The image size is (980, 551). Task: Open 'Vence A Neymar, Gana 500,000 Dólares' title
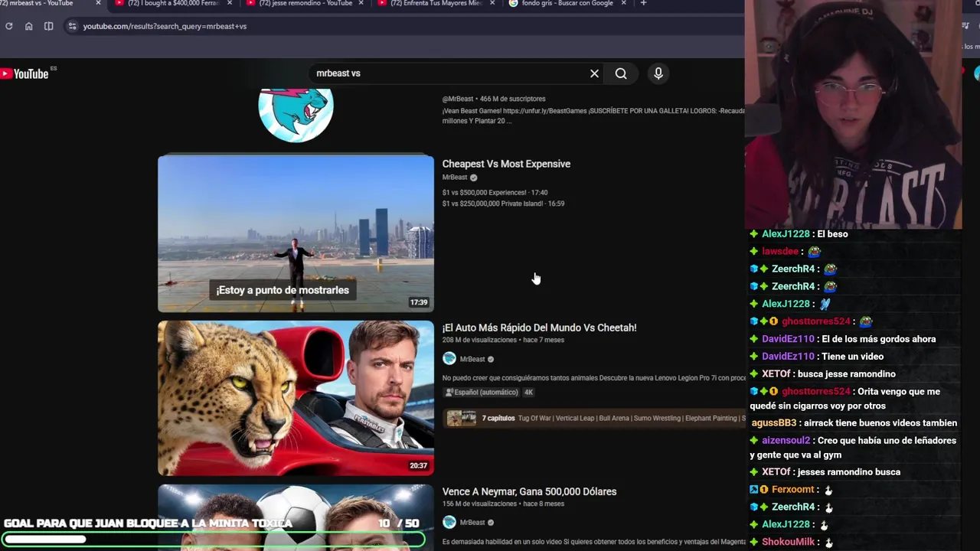(x=529, y=491)
